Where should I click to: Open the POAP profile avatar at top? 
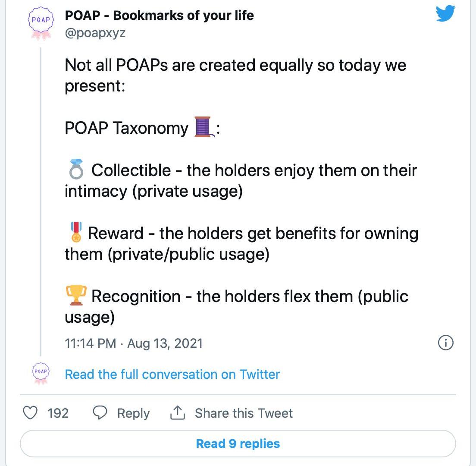coord(41,23)
